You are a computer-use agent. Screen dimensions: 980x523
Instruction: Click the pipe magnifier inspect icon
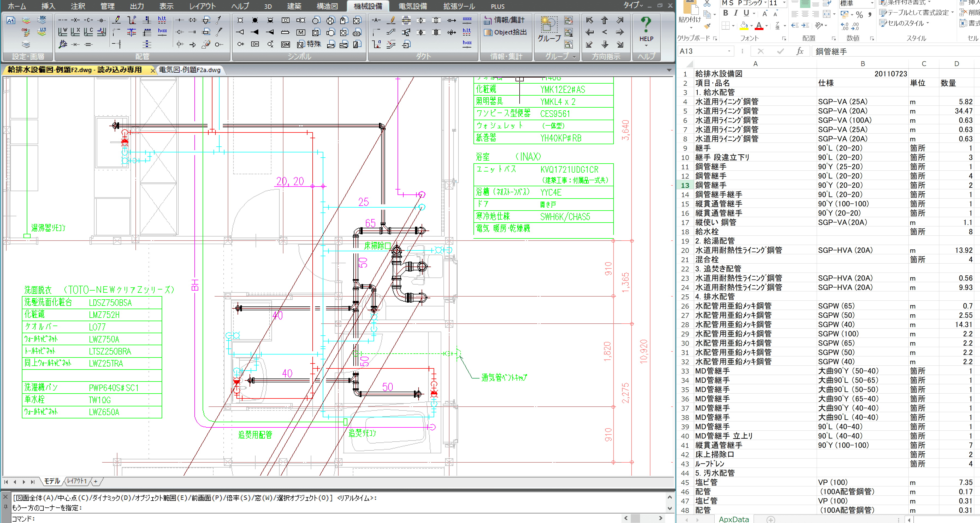(63, 44)
